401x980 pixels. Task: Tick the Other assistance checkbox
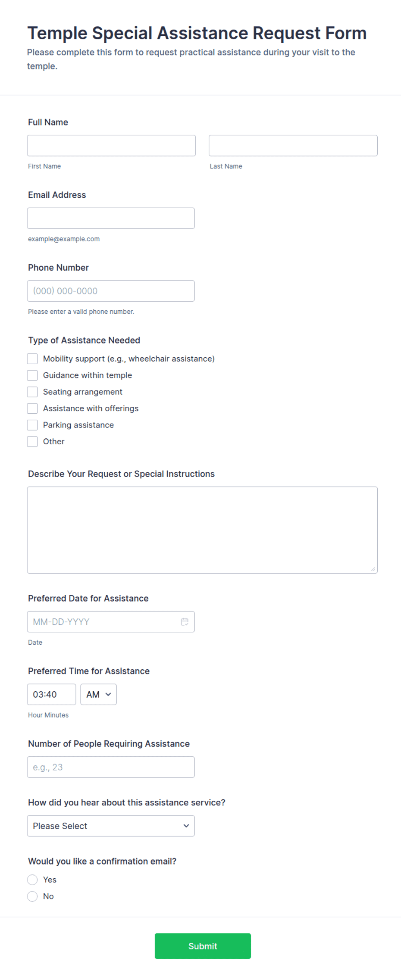pos(32,441)
